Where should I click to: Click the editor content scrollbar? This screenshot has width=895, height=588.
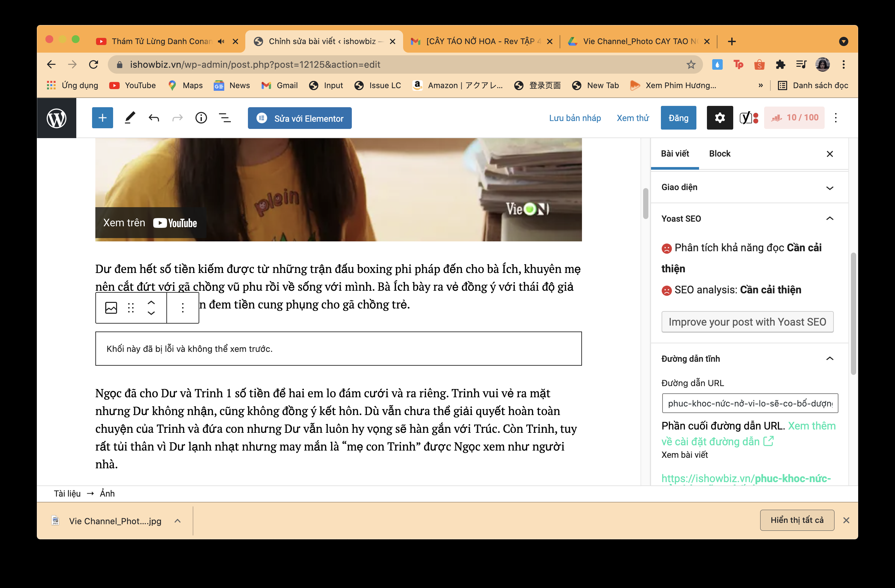(x=645, y=203)
